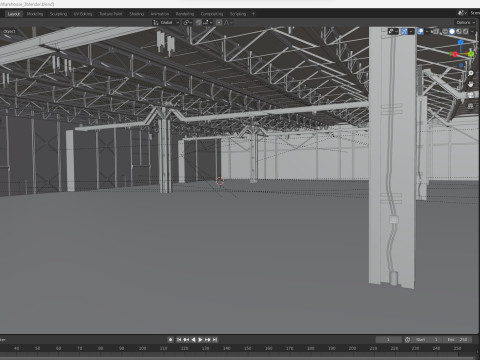The image size is (480, 360).
Task: Click frame 100 on the timeline ruler
Action: [142, 348]
